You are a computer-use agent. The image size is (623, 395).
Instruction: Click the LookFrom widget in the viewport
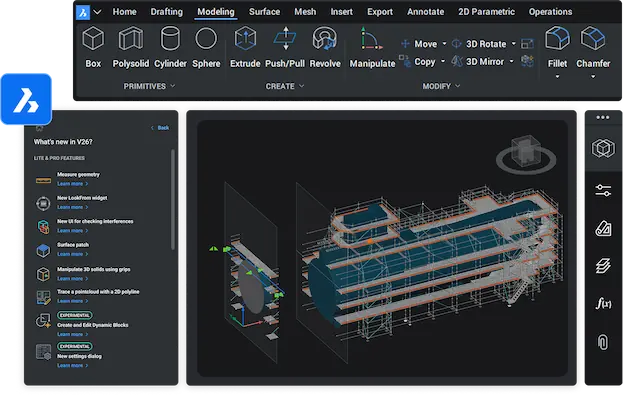[x=526, y=155]
